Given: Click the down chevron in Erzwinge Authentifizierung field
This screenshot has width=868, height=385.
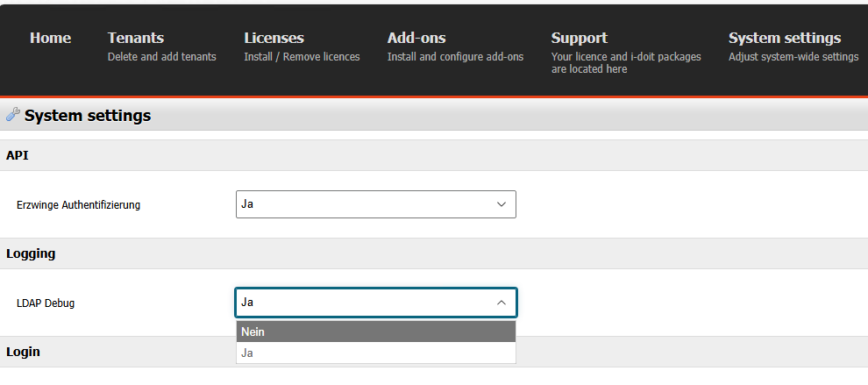Looking at the screenshot, I should (502, 204).
